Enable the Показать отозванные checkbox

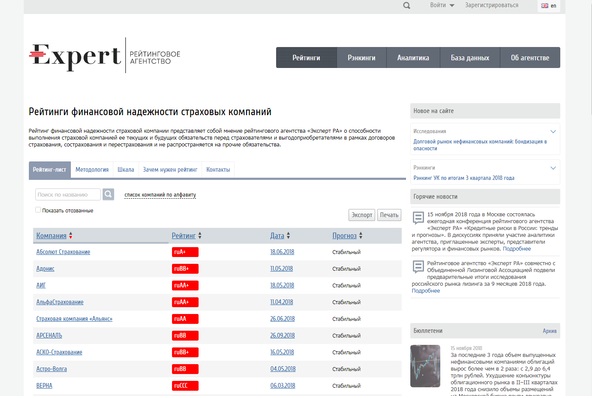click(38, 210)
